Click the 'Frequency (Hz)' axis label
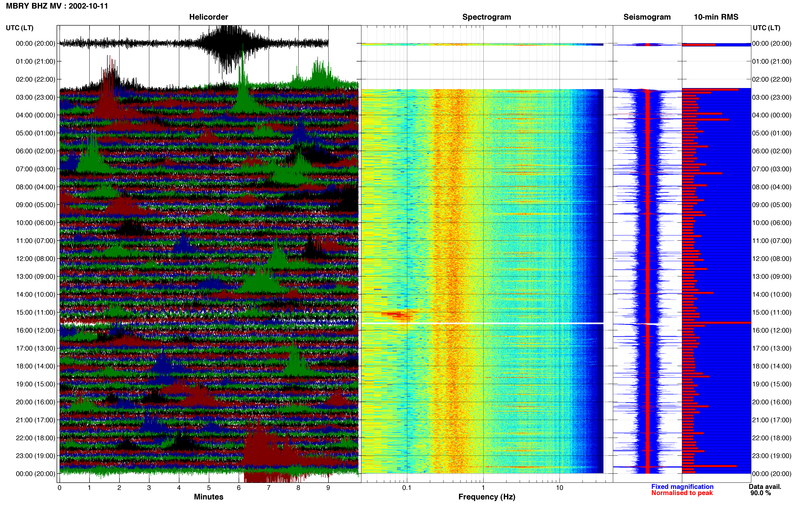 coord(487,497)
